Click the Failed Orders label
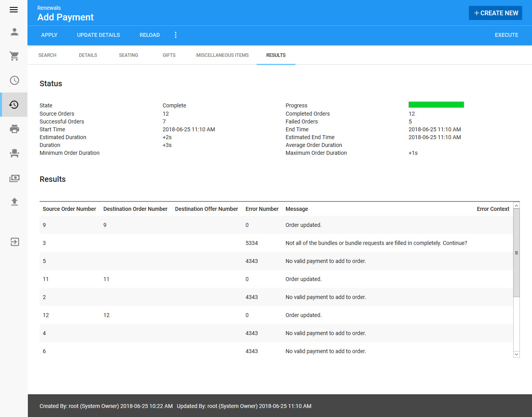This screenshot has height=417, width=532. [x=301, y=121]
